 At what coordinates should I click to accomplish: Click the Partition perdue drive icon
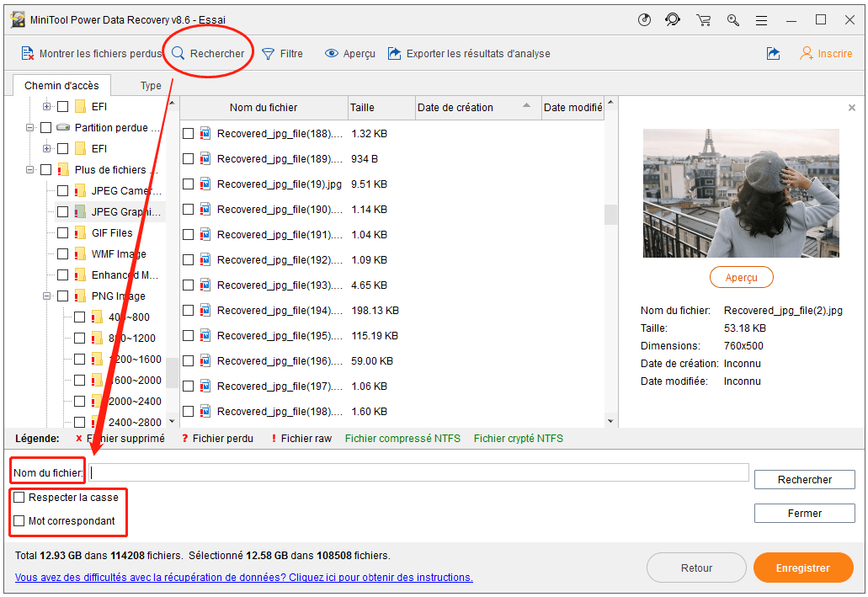(x=63, y=127)
